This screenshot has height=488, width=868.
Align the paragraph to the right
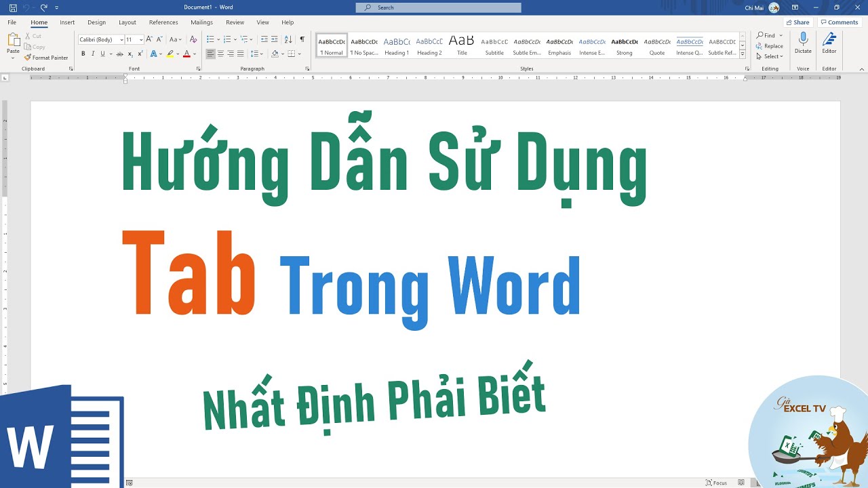(x=231, y=54)
